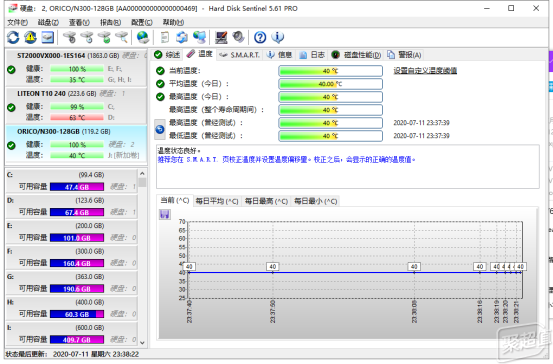
Task: Click the drive list scroll-up arrow
Action: (142, 173)
